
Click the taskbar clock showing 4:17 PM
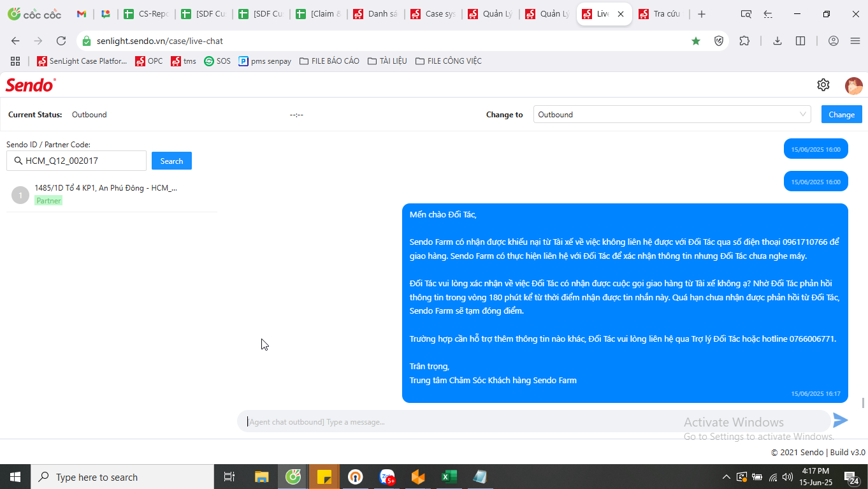816,477
